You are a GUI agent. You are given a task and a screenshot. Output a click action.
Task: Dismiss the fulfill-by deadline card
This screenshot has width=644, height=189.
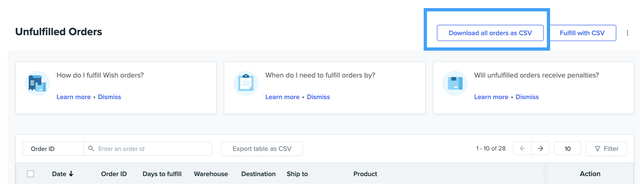[318, 97]
